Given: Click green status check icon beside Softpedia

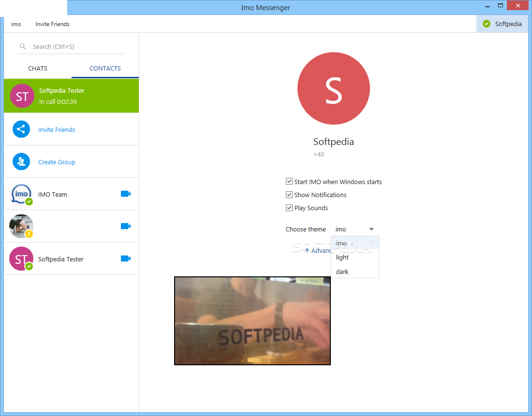Looking at the screenshot, I should pos(487,24).
